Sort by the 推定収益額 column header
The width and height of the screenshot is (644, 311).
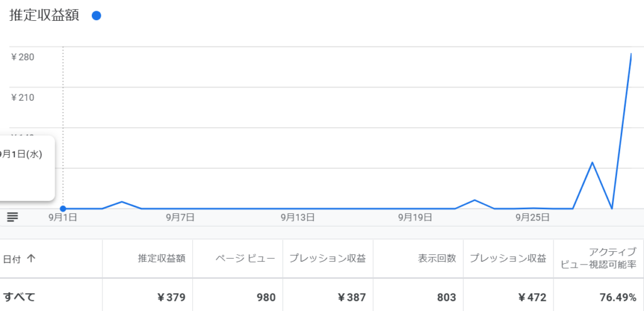tap(162, 258)
